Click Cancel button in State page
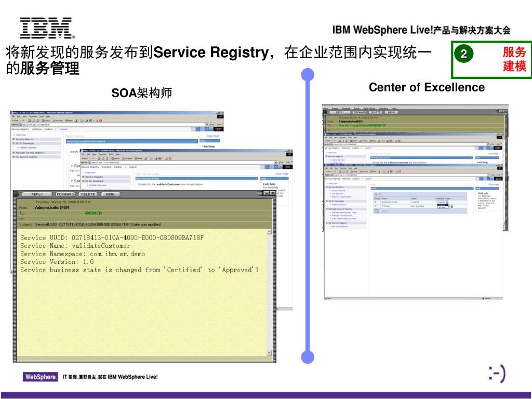Viewport: 532px width, 399px height. coord(384,211)
